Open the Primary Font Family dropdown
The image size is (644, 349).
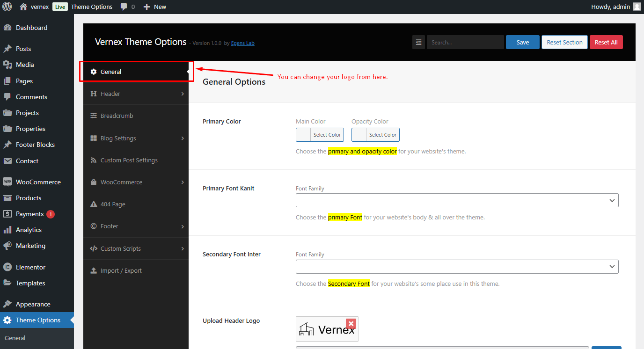457,200
